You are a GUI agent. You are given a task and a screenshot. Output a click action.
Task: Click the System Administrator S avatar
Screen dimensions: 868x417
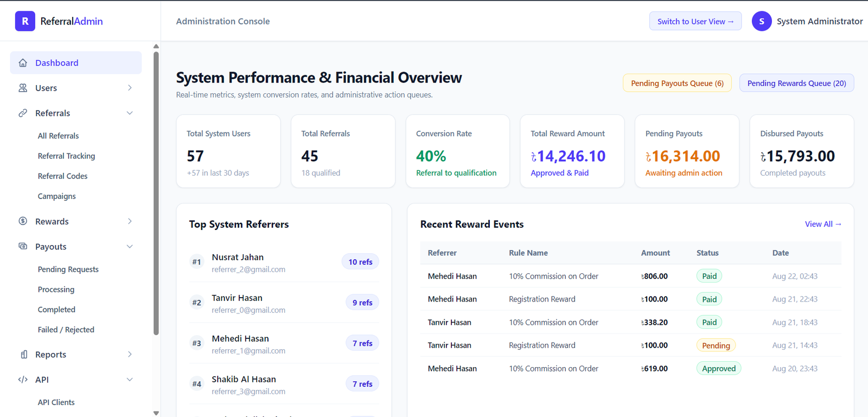coord(762,21)
